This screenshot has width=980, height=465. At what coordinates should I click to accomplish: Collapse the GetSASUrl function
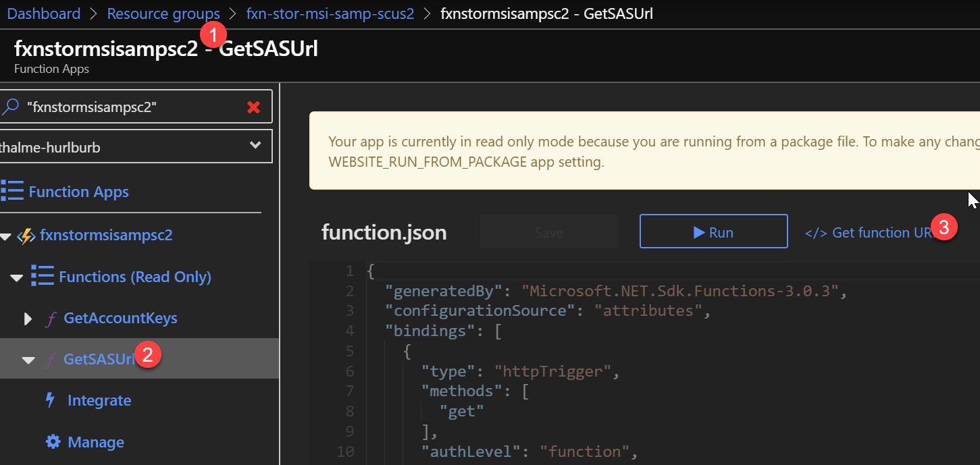point(28,360)
